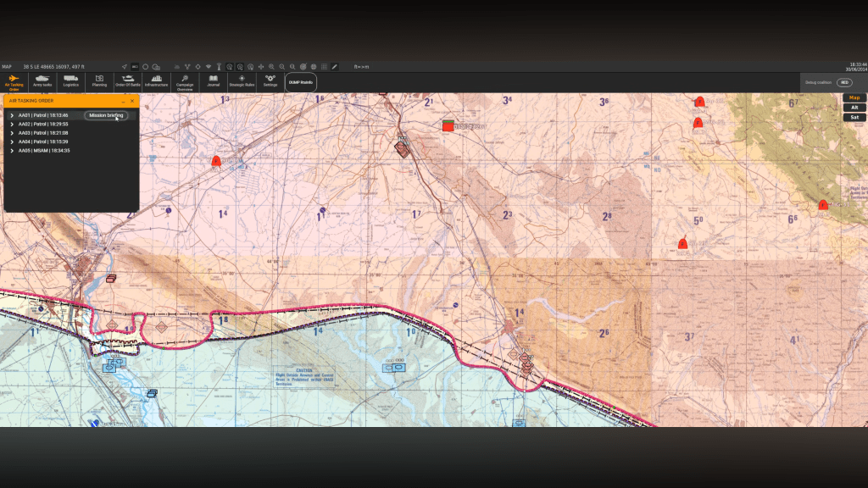The image size is (868, 488).
Task: Open the Campaign Overview
Action: [185, 81]
